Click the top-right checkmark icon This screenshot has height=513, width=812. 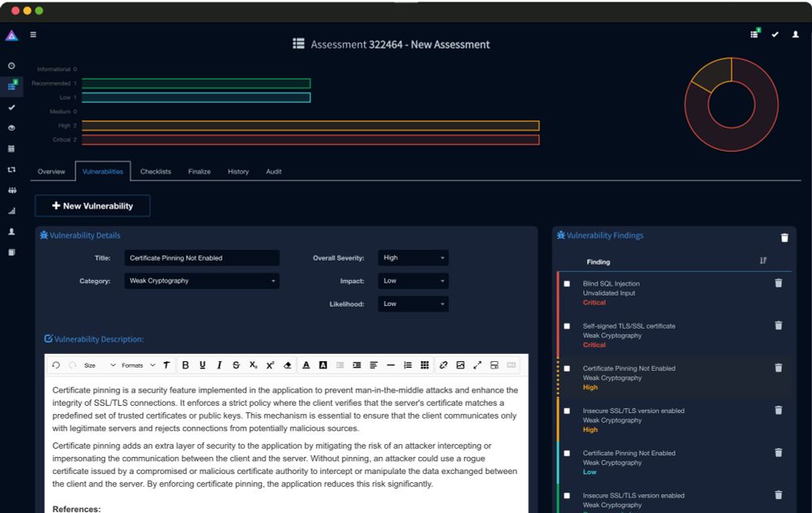(x=775, y=35)
